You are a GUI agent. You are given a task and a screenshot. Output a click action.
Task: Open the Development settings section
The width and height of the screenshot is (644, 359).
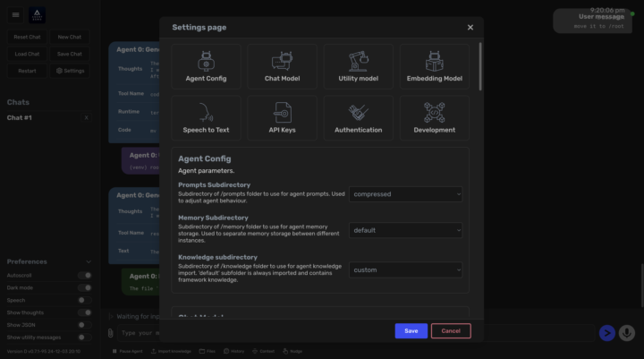434,118
